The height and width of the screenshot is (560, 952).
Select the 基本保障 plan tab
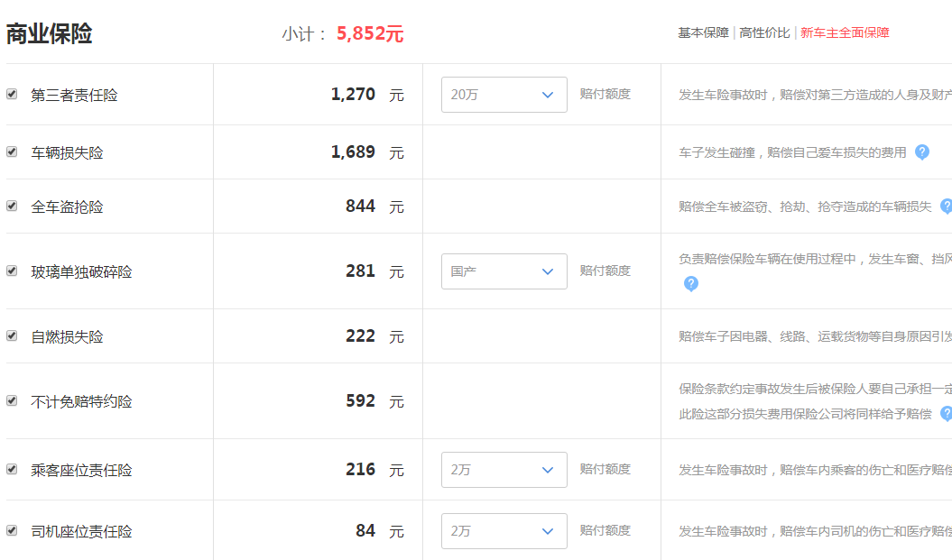(703, 32)
